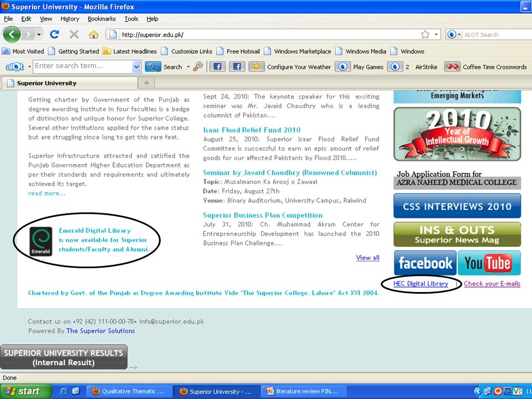
Task: Click Superior University Results button
Action: 64,357
